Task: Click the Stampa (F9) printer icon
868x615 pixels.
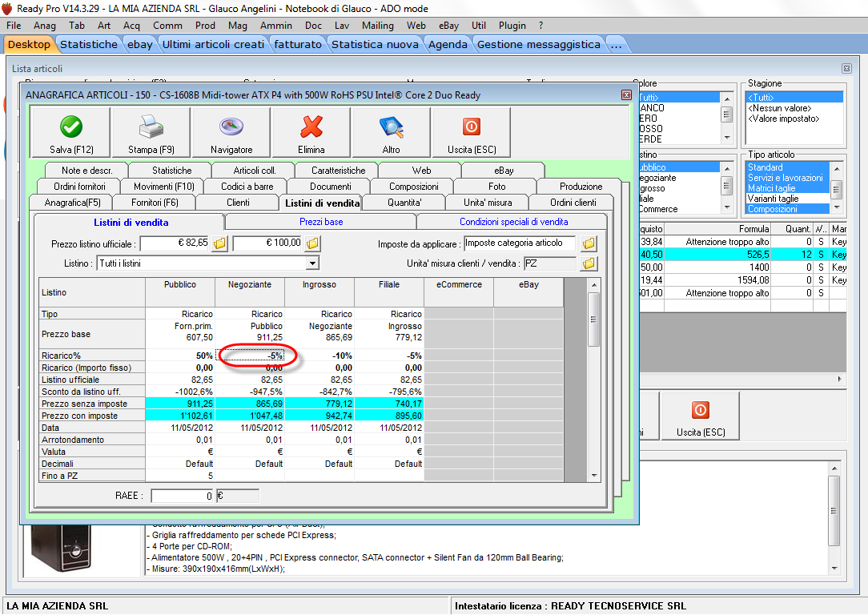Action: (151, 127)
